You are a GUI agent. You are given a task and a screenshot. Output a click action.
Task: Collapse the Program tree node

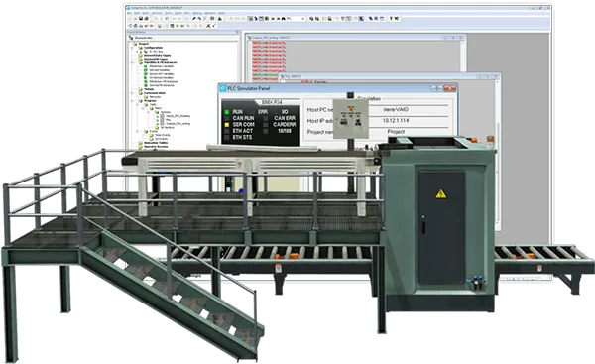(x=132, y=101)
